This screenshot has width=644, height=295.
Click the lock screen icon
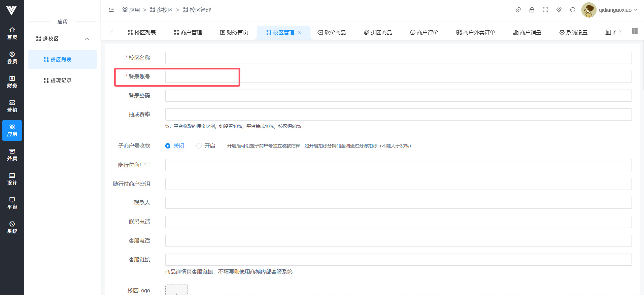pyautogui.click(x=532, y=10)
